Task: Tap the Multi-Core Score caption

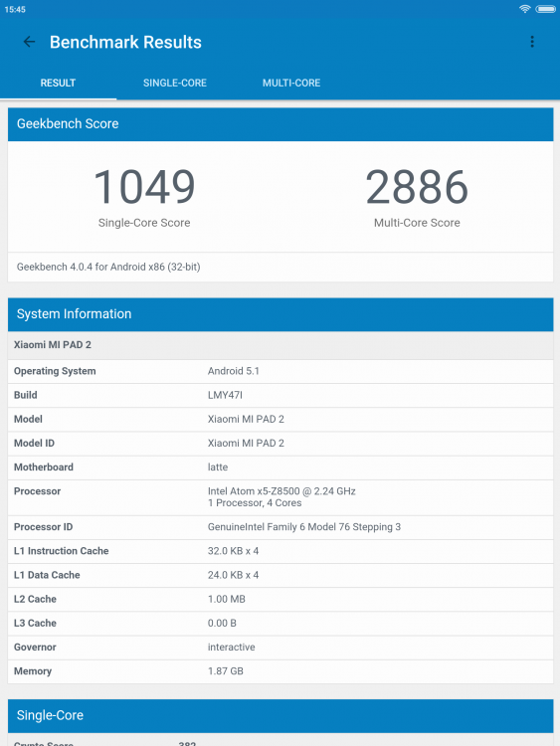Action: (x=417, y=223)
